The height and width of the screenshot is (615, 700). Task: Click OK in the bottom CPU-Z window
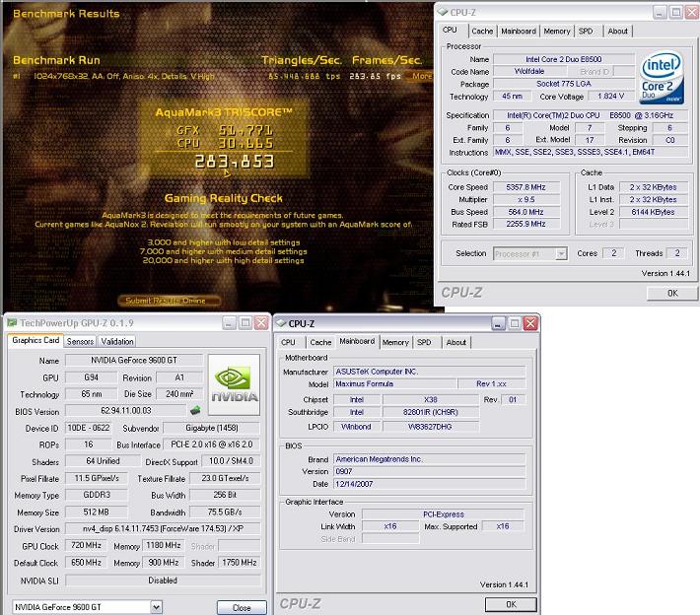click(511, 604)
